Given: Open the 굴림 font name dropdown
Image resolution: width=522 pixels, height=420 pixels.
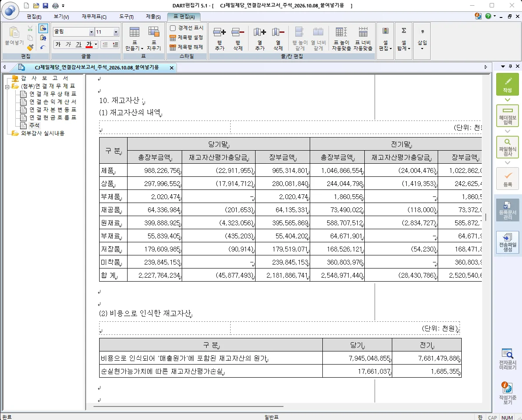Looking at the screenshot, I should (91, 32).
